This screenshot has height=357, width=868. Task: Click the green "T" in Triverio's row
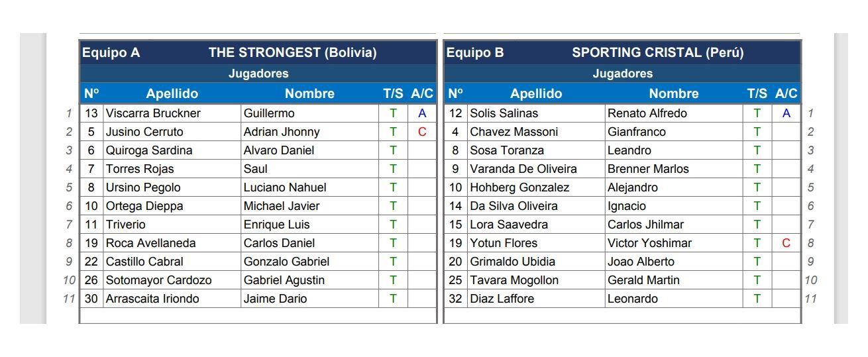(393, 225)
